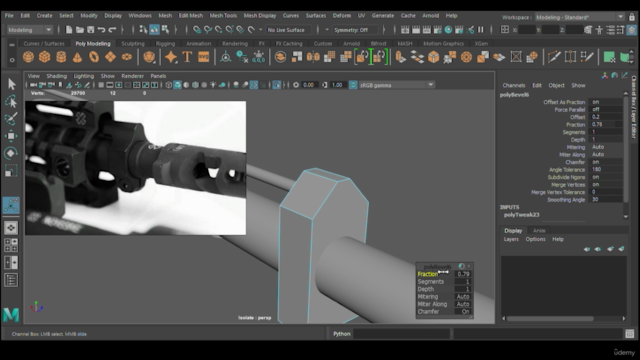Select the Select tool arrow
Image resolution: width=640 pixels, height=360 pixels.
coord(11,84)
